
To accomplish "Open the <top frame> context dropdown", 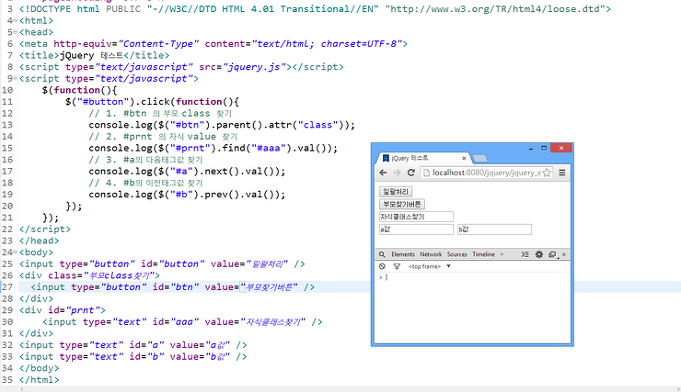I will pyautogui.click(x=429, y=266).
